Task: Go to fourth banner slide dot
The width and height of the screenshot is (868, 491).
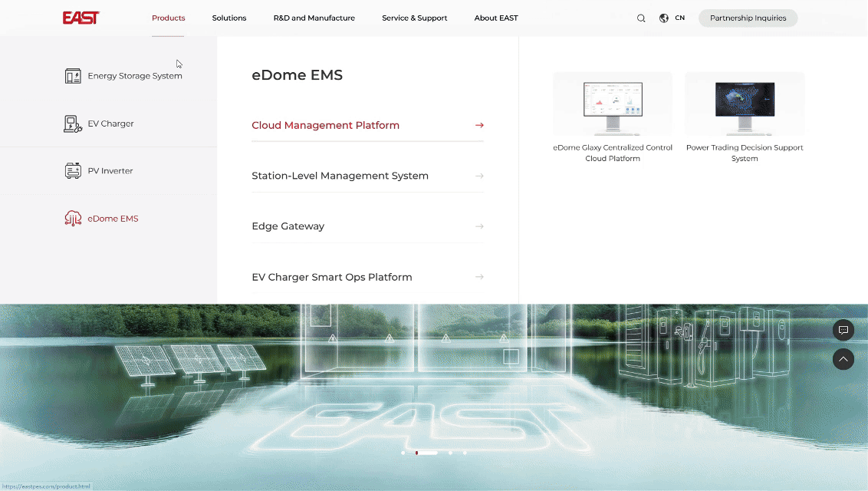Action: point(465,453)
